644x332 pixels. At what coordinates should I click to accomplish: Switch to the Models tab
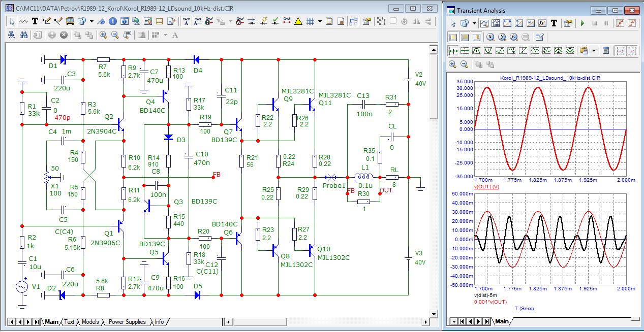[90, 322]
